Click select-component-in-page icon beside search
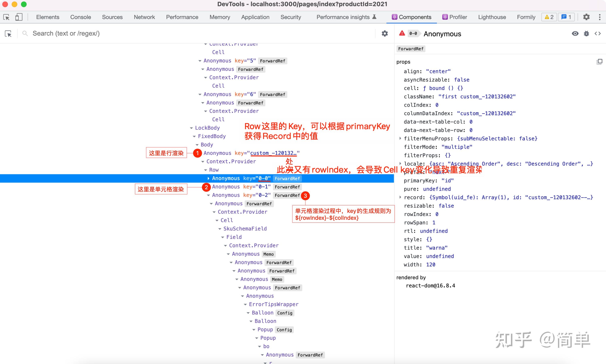Image resolution: width=606 pixels, height=364 pixels. 8,34
